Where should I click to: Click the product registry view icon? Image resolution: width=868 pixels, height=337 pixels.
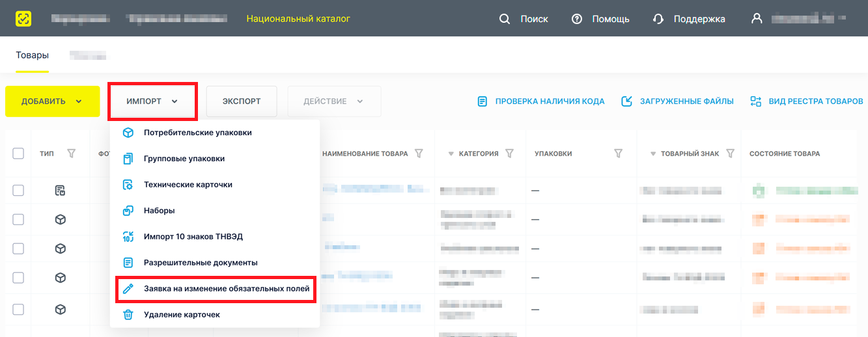(756, 101)
